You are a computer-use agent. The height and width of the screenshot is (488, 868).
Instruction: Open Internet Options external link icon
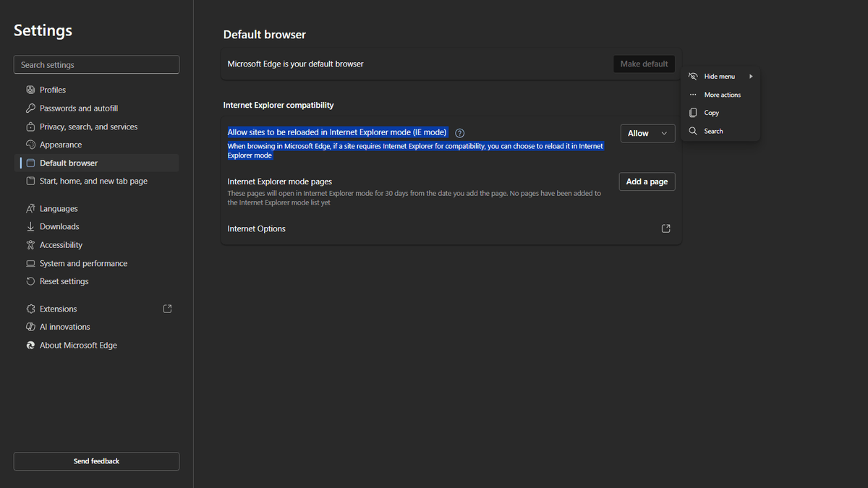[666, 228]
